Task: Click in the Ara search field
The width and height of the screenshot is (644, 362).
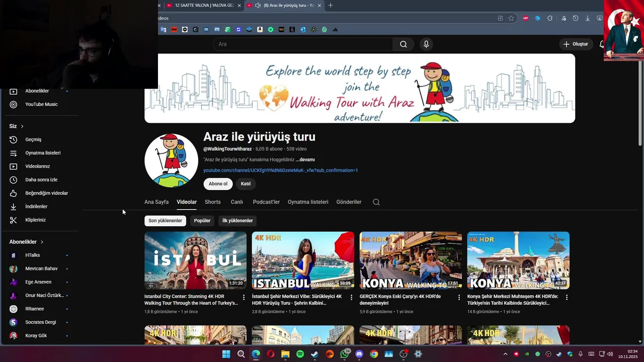Action: 303,44
